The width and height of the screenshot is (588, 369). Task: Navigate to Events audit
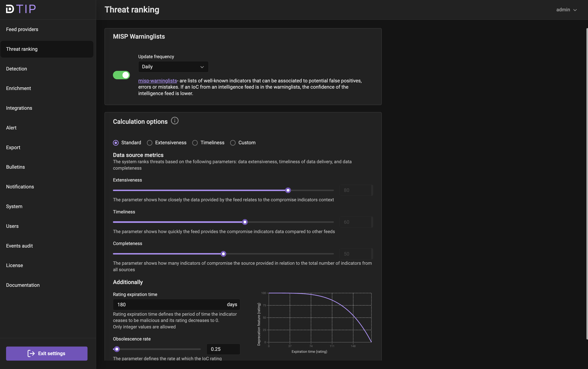tap(20, 246)
